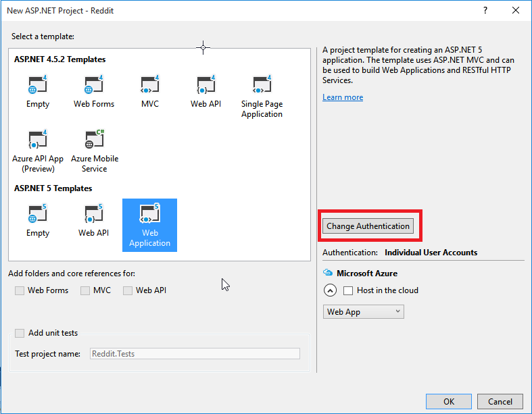
Task: Collapse the Microsoft Azure section arrow
Action: pos(330,290)
